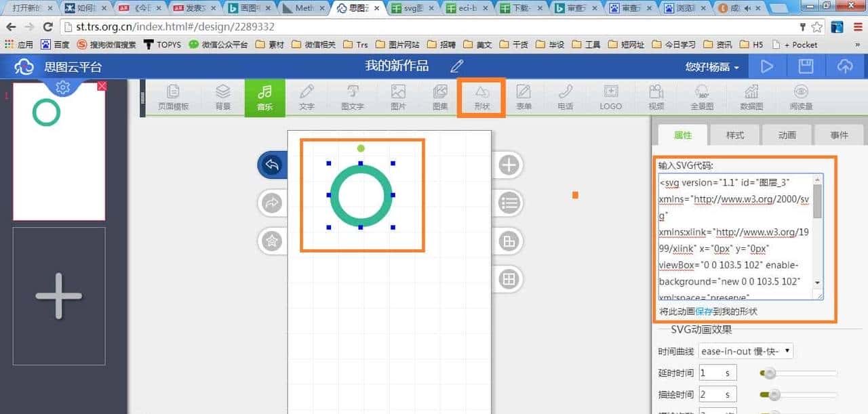The width and height of the screenshot is (868, 414).
Task: Open the 您好!杨磊 user menu
Action: (712, 67)
